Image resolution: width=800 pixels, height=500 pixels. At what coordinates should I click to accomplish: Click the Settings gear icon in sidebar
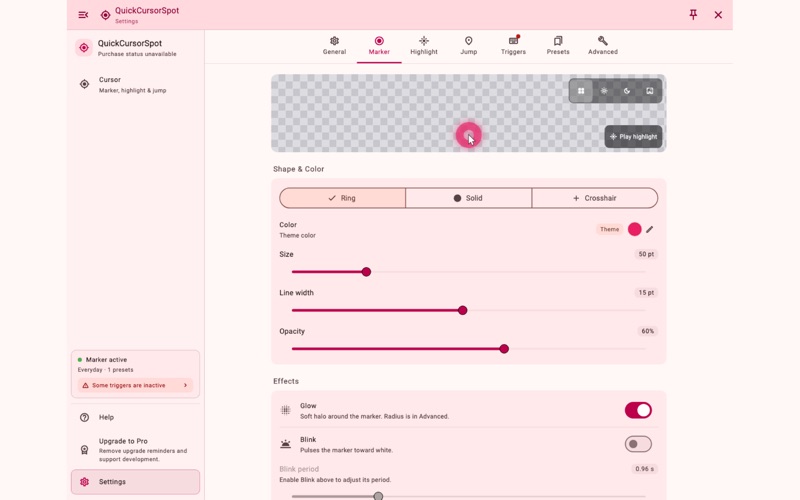point(85,482)
